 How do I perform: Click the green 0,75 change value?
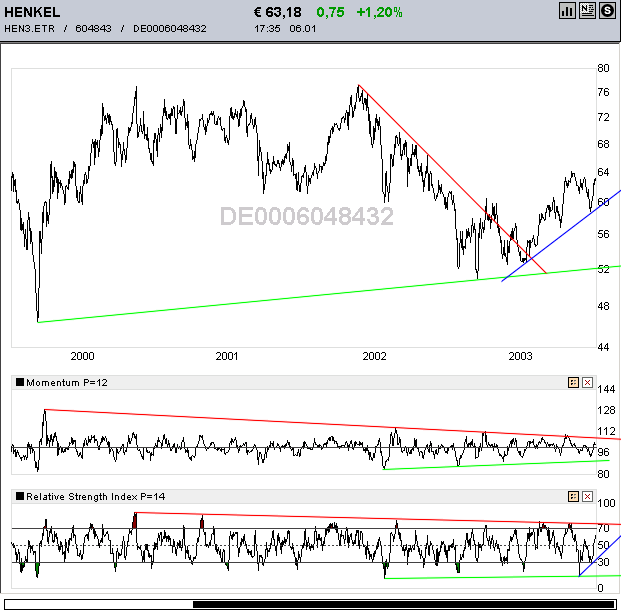click(x=330, y=12)
